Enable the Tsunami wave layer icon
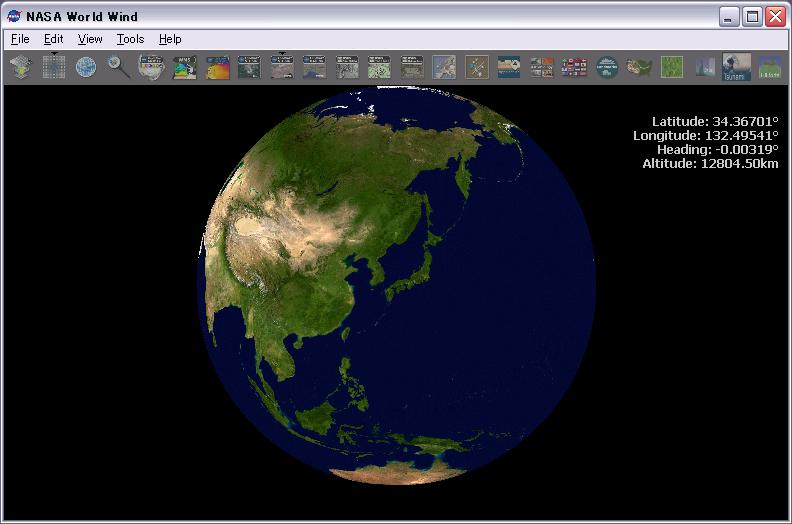Viewport: 792px width, 524px height. click(737, 67)
